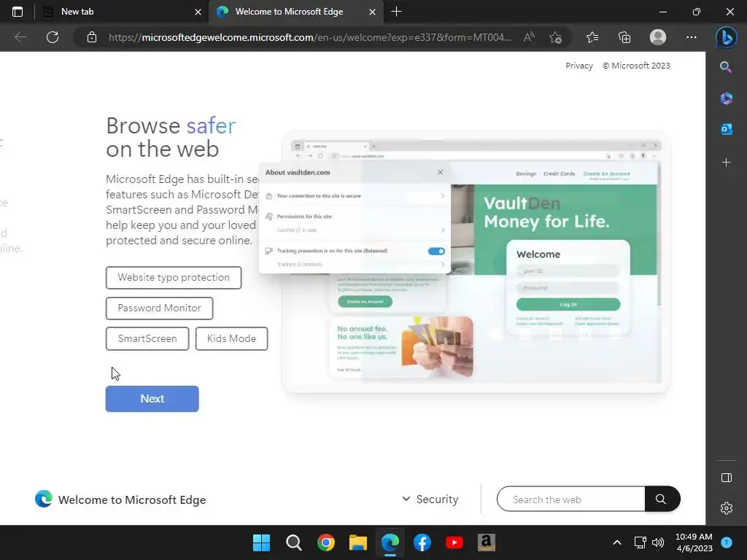This screenshot has width=747, height=560.
Task: Open the notification badge in tray
Action: click(x=727, y=542)
